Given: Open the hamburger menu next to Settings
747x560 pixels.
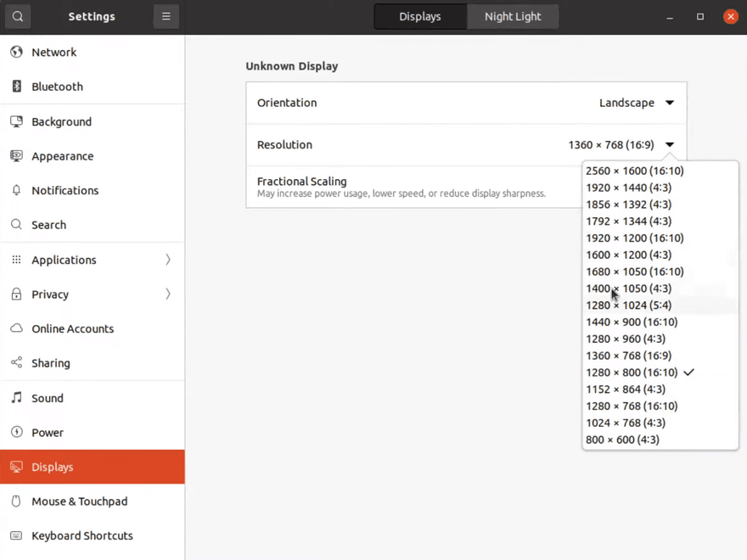Looking at the screenshot, I should pyautogui.click(x=166, y=16).
